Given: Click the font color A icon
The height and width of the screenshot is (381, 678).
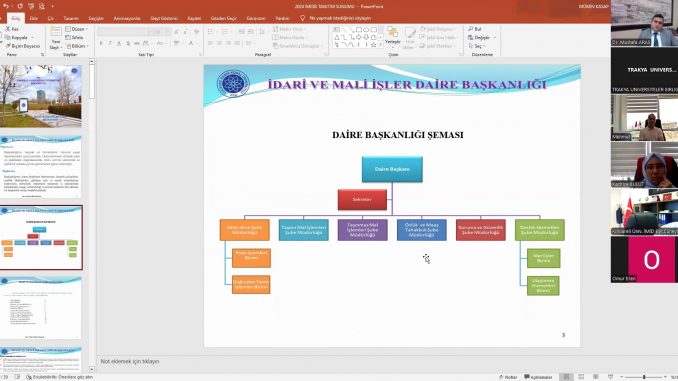Looking at the screenshot, I should click(191, 43).
